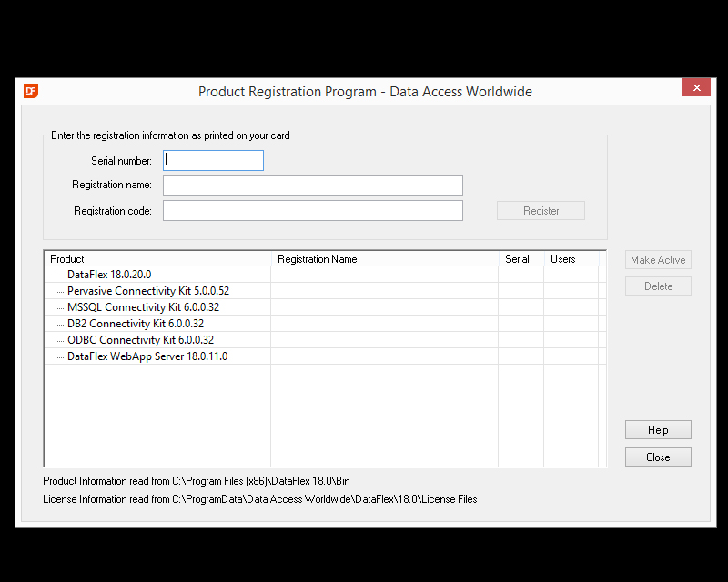
Task: Click the 'Registration code:' label
Action: (112, 211)
